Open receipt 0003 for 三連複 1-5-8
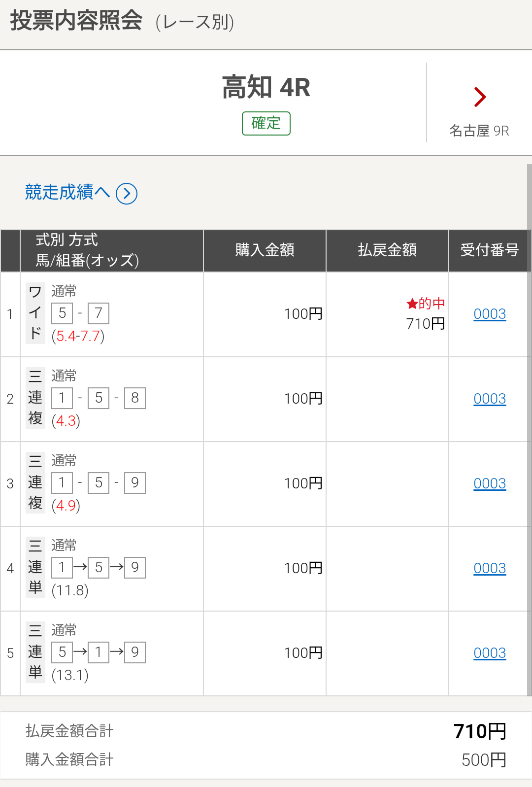 coord(490,399)
